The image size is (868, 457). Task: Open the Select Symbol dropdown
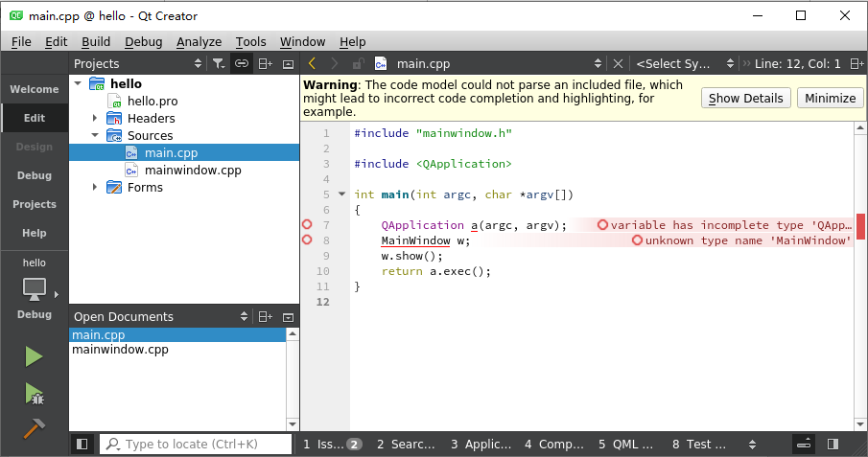[x=685, y=63]
